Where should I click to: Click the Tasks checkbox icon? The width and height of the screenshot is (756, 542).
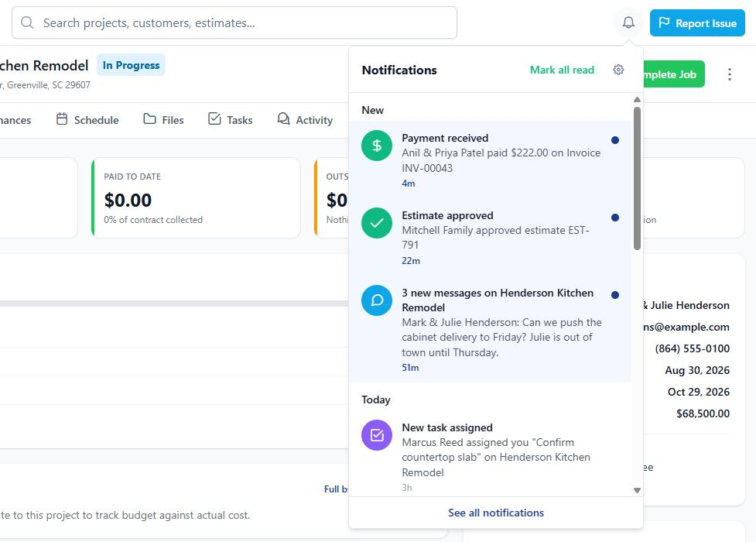pyautogui.click(x=214, y=118)
